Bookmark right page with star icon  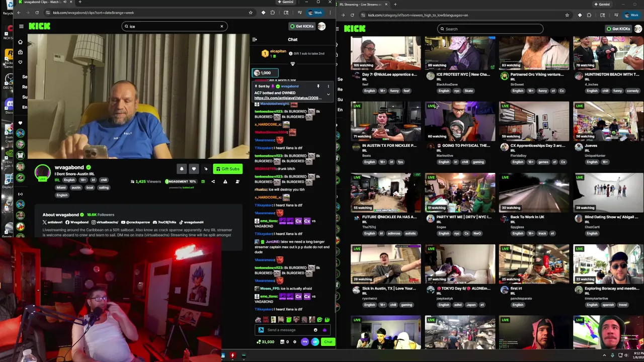[x=567, y=15]
